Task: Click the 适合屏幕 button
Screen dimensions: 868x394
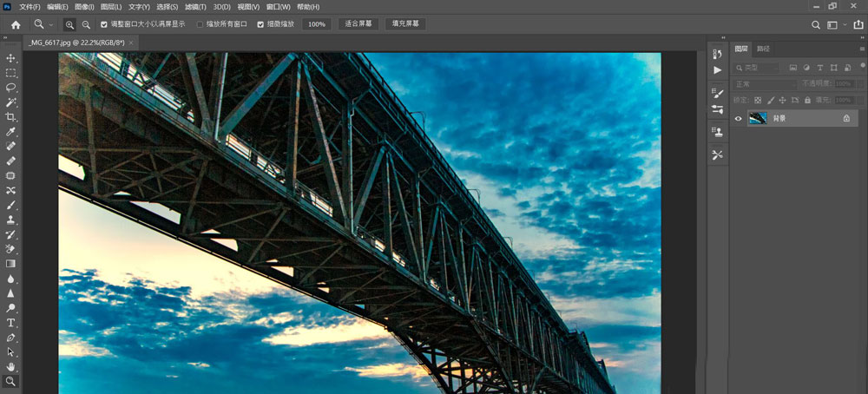Action: click(358, 24)
